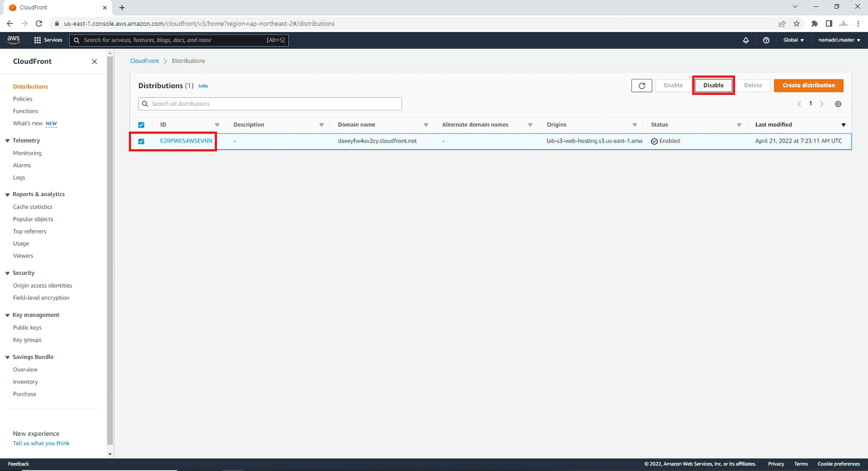Click Create distribution button
The width and height of the screenshot is (868, 471).
[808, 86]
